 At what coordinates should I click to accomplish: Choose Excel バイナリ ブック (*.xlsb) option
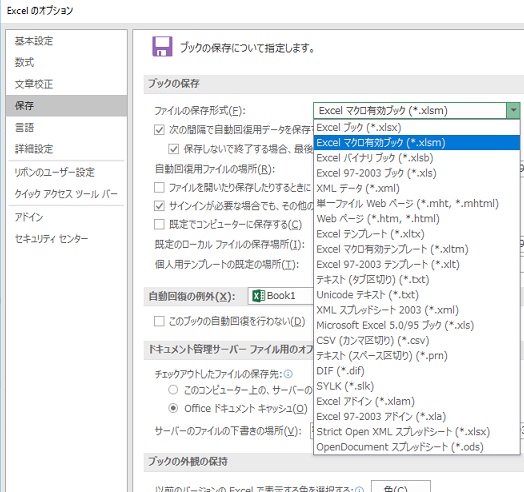[x=417, y=158]
